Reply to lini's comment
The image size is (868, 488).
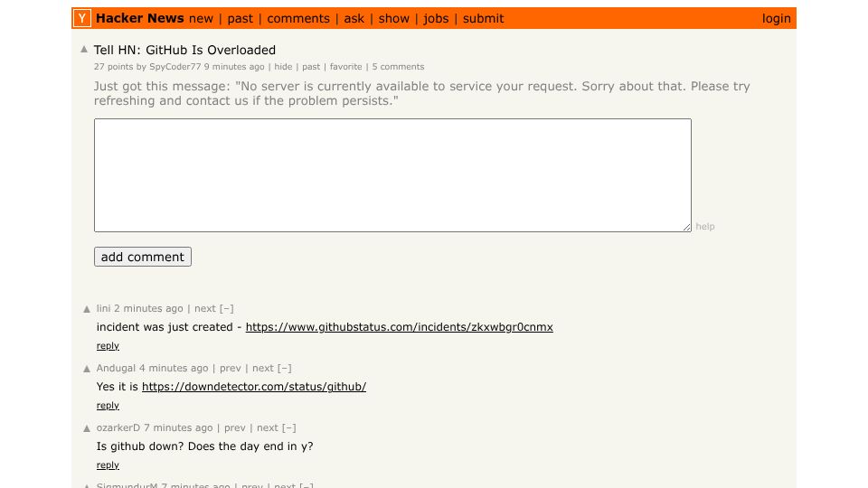tap(108, 346)
